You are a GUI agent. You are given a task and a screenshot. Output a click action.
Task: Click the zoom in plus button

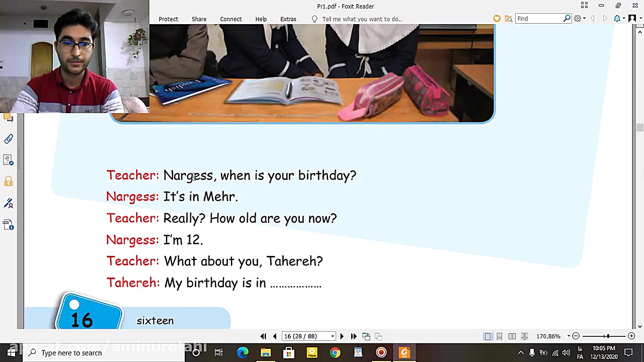[x=631, y=336]
